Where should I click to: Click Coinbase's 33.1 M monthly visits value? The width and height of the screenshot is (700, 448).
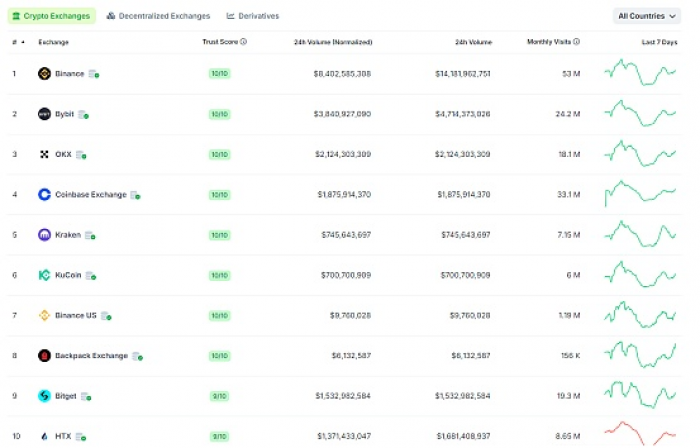(x=569, y=195)
